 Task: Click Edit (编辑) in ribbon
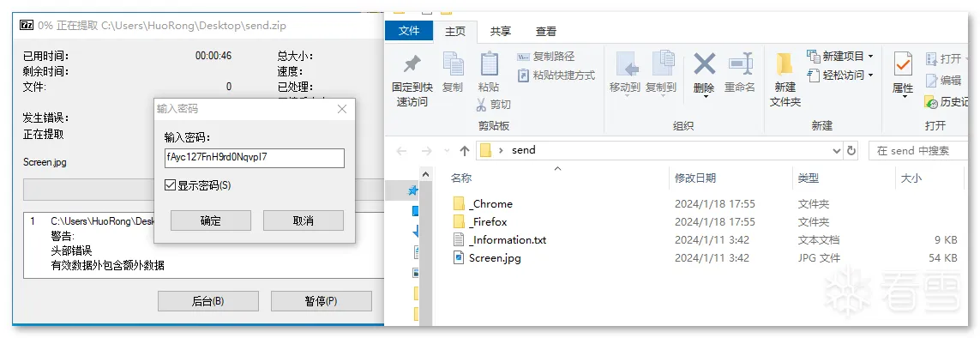pos(944,80)
